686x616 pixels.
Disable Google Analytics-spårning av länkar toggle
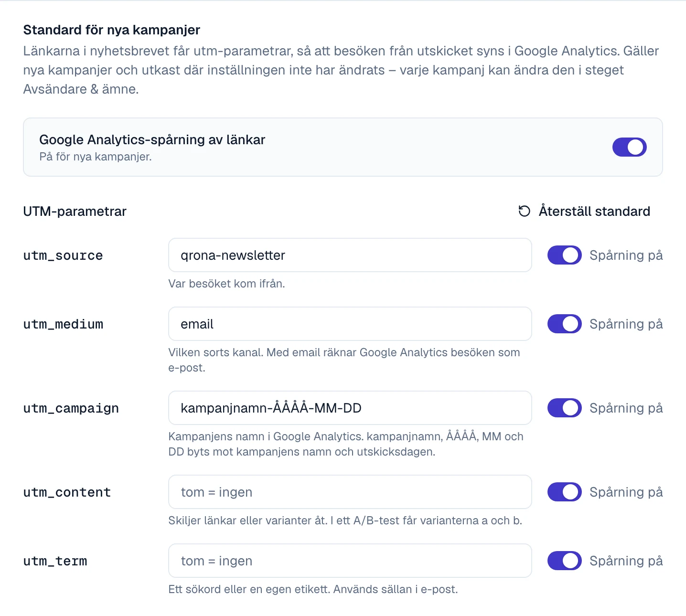pyautogui.click(x=630, y=147)
